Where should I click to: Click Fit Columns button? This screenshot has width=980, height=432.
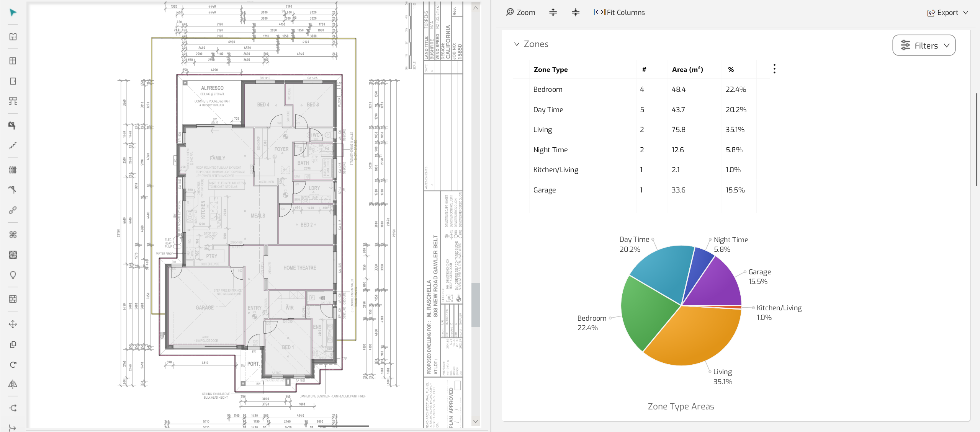point(619,12)
